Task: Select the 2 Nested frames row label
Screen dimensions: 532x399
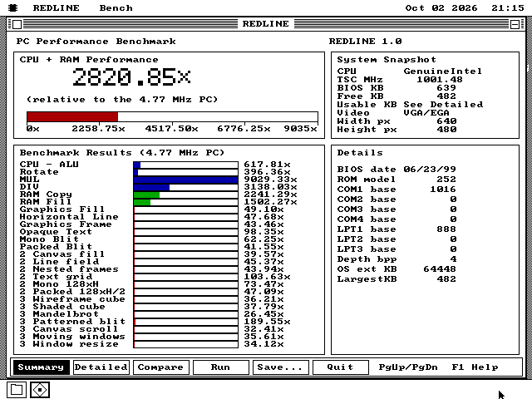Action: click(69, 269)
